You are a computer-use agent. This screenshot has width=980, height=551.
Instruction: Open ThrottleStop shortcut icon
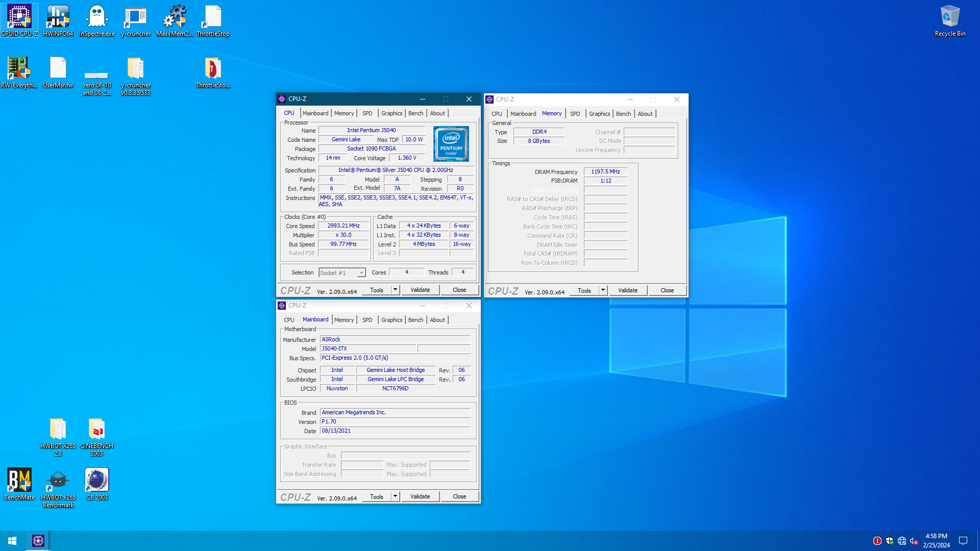coord(213,21)
